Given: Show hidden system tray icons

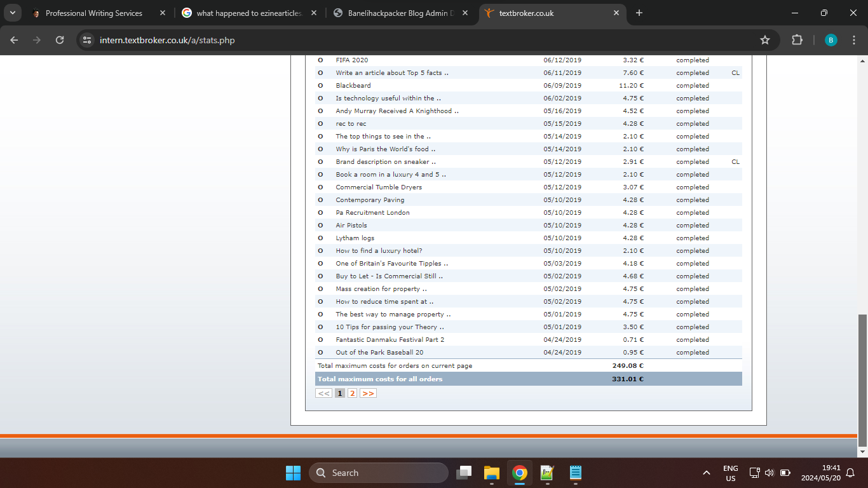Looking at the screenshot, I should pos(706,473).
